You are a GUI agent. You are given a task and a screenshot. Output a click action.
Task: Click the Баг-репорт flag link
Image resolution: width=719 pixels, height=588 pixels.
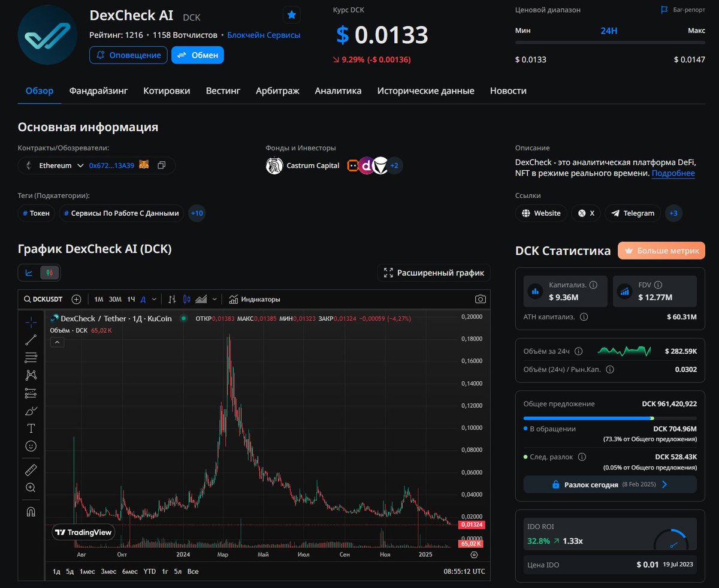pyautogui.click(x=682, y=10)
